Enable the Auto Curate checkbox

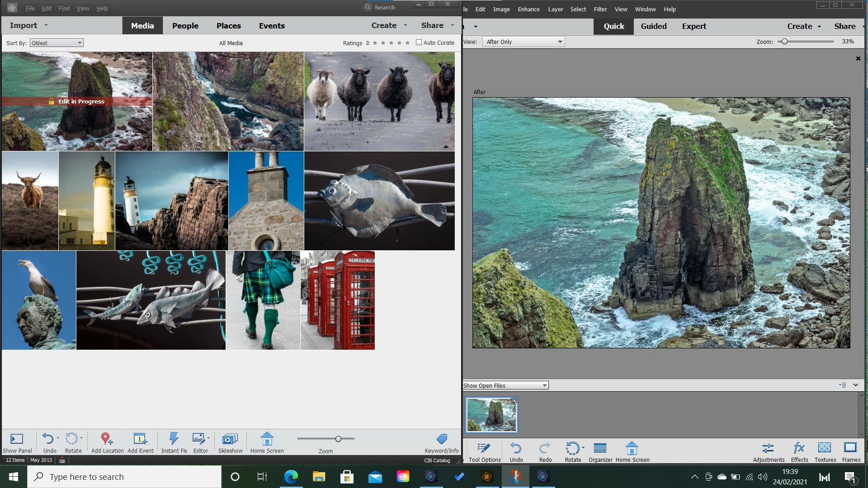419,42
